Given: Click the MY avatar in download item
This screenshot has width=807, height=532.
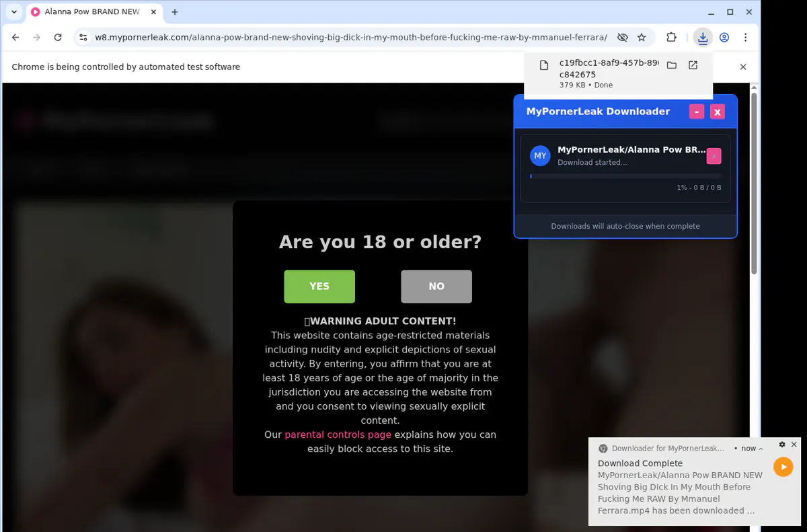Looking at the screenshot, I should coord(540,156).
